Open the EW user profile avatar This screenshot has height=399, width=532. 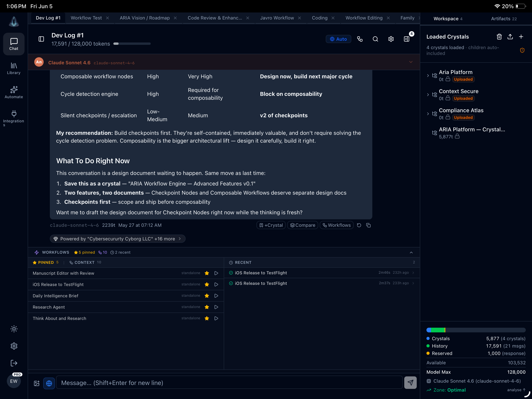pos(14,381)
